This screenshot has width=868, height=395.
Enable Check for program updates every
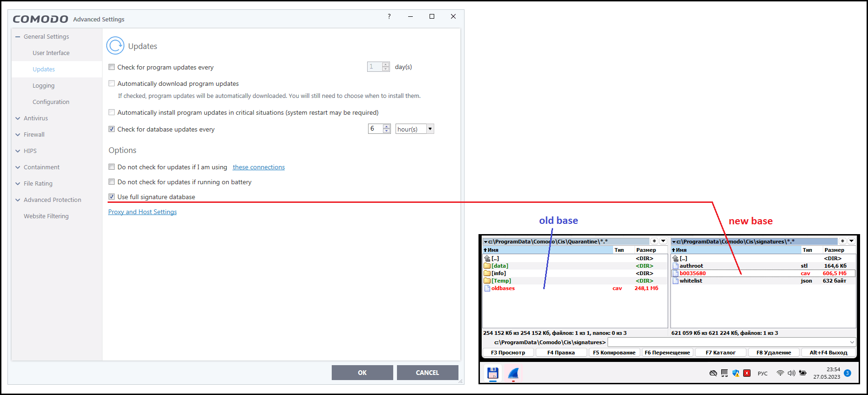pyautogui.click(x=112, y=67)
